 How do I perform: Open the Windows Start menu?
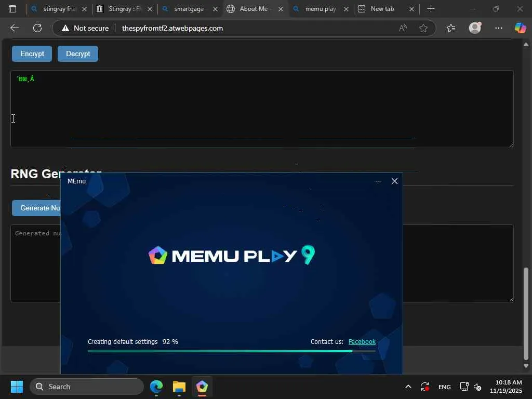(x=17, y=387)
